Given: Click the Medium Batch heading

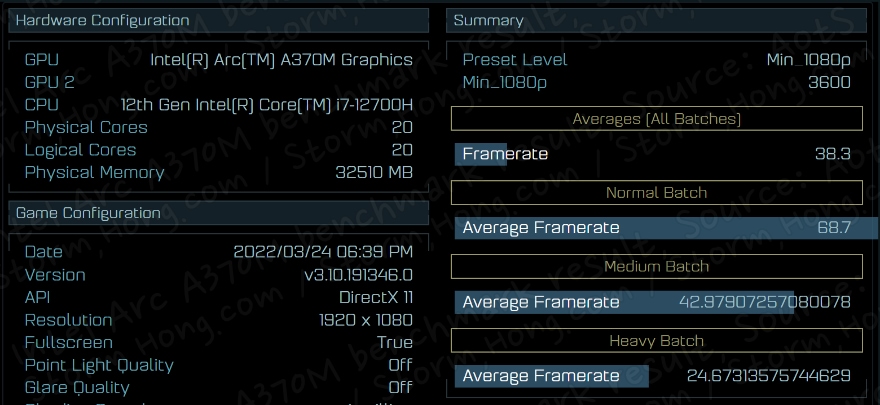Looking at the screenshot, I should [657, 266].
